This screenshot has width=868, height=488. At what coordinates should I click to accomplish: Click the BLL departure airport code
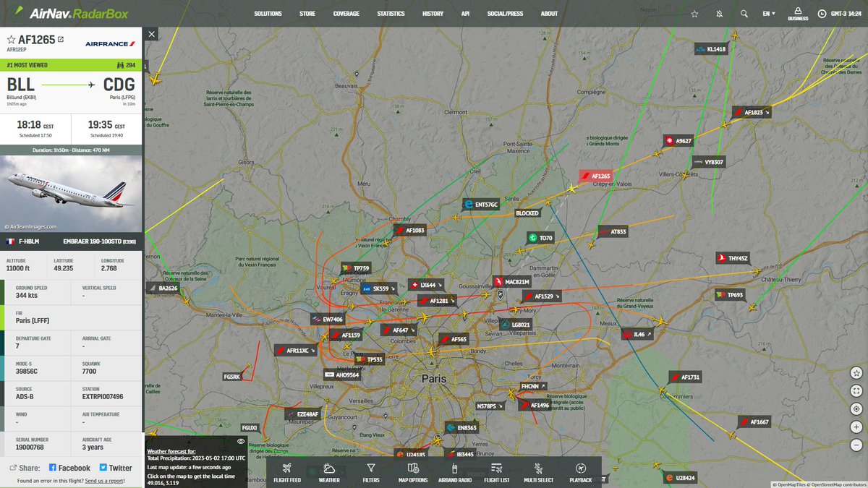[x=21, y=85]
